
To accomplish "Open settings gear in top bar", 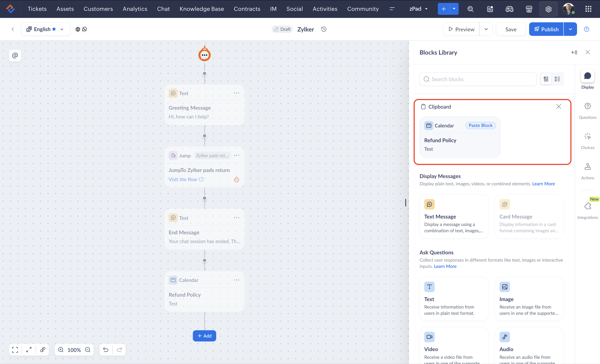I will (x=548, y=9).
